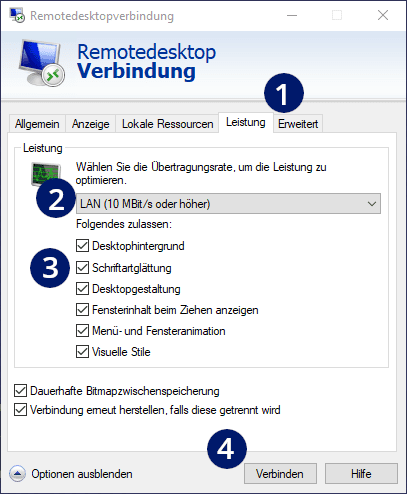Click the Optionen ausblenden label
The height and width of the screenshot is (494, 407).
click(x=82, y=474)
